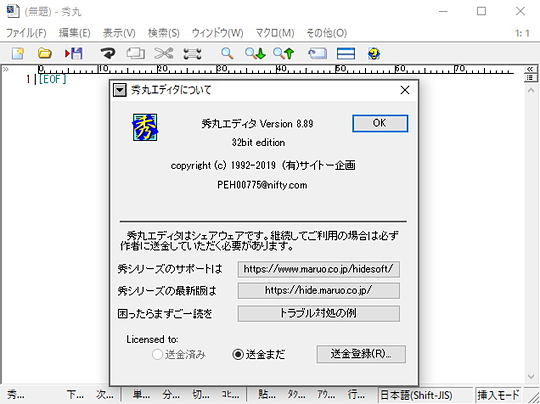Image resolution: width=540 pixels, height=404 pixels.
Task: Open the マクロ(M) menu
Action: [x=275, y=33]
